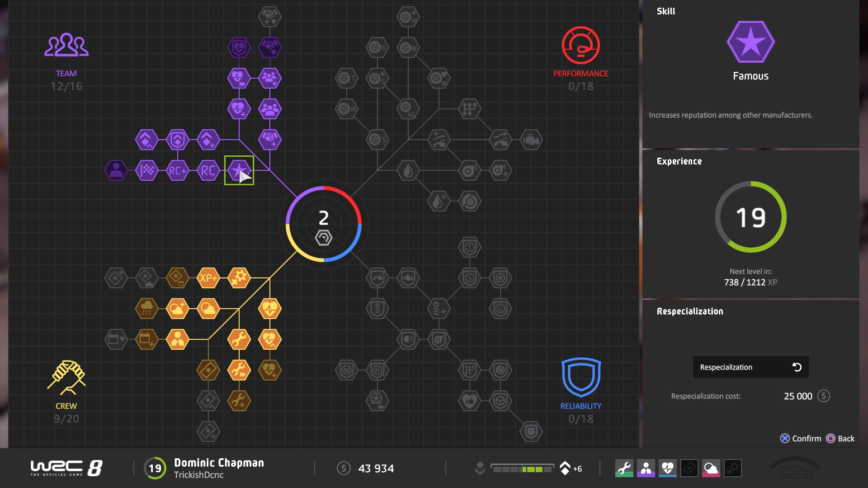The image size is (868, 488).
Task: Select the locked brake disc performance node
Action: click(x=469, y=201)
